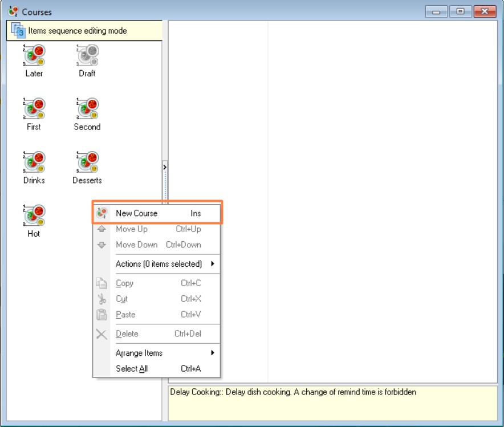Click the Delete X icon
The image size is (504, 427).
tap(101, 334)
